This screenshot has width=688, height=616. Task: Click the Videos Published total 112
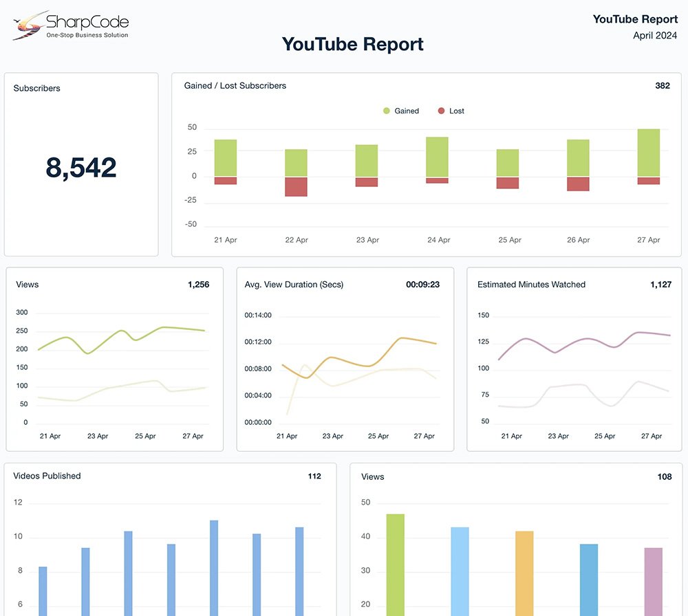click(x=314, y=476)
